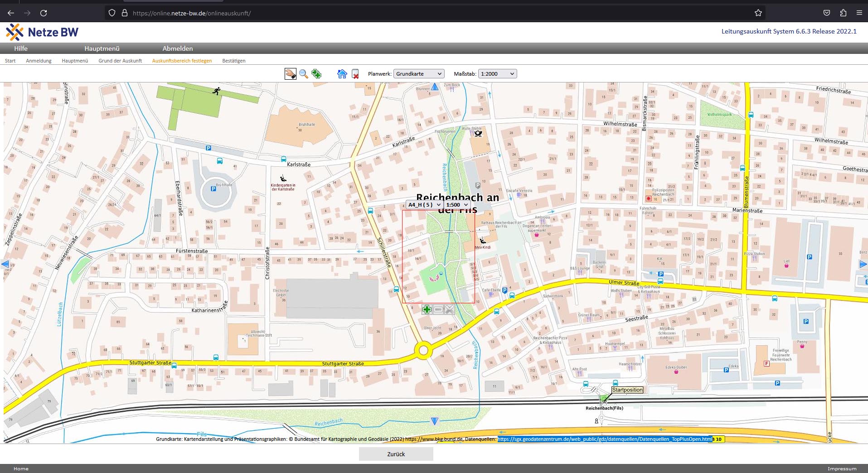Open the Hilfe menu
The height and width of the screenshot is (473, 868).
pos(21,48)
